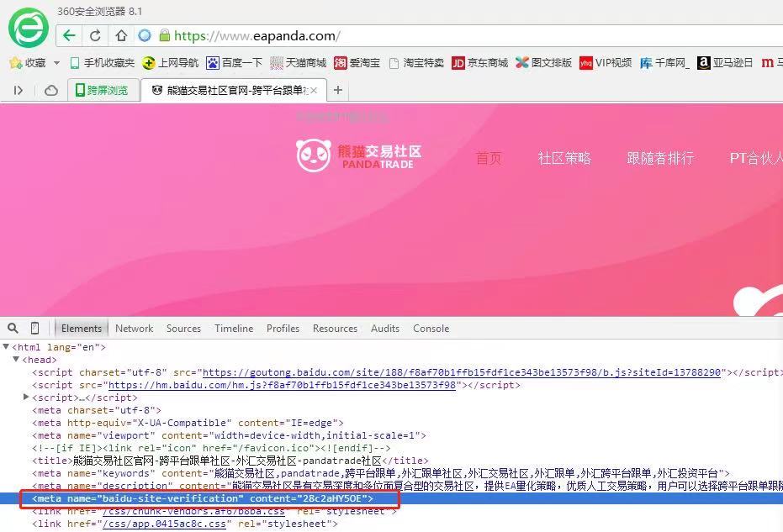The width and height of the screenshot is (783, 532).
Task: Expand the collapsed script node
Action: (26, 397)
